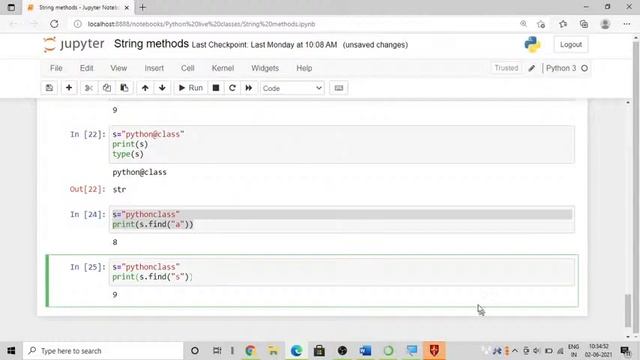The image size is (640, 360).
Task: Click the python@class output text
Action: pyautogui.click(x=139, y=172)
